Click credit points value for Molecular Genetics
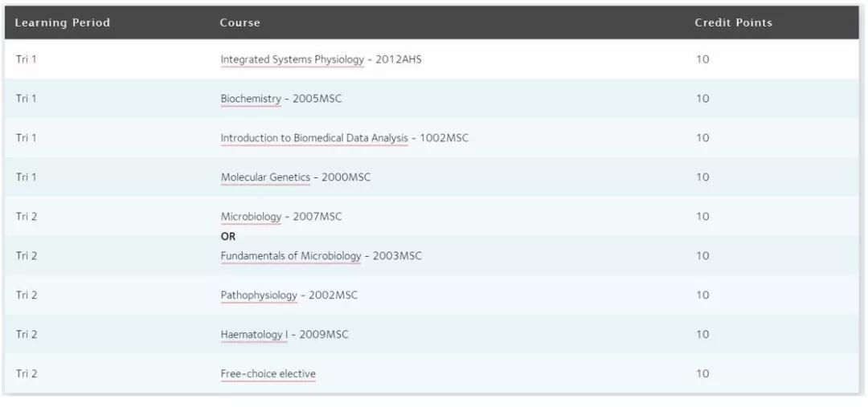The height and width of the screenshot is (407, 868). point(702,177)
